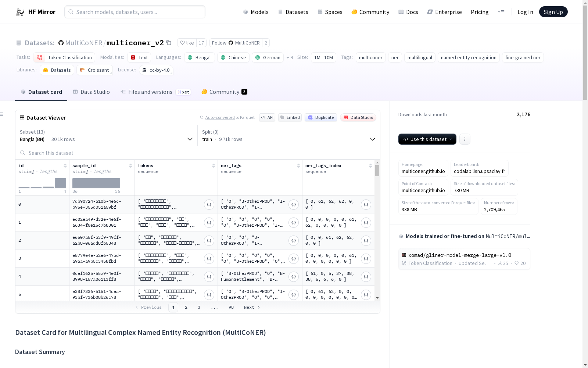The image size is (588, 368).
Task: Sort by the ner_tags column
Action: (298, 166)
